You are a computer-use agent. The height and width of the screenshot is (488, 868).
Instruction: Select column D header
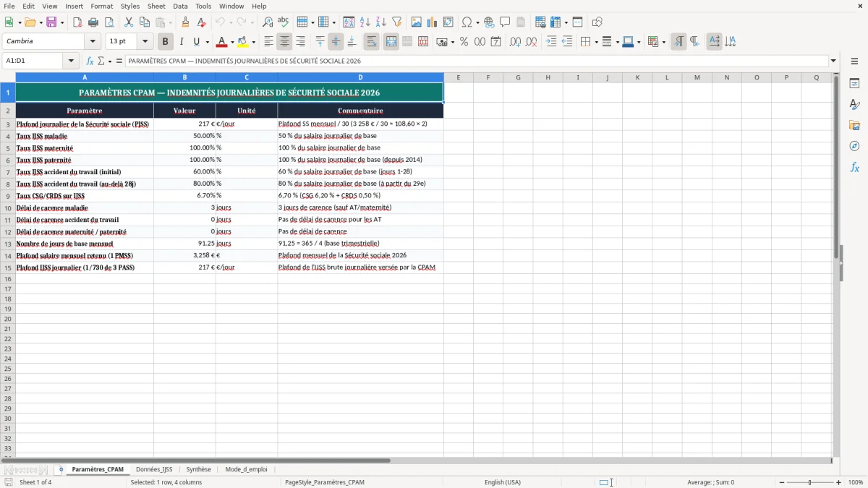click(360, 77)
